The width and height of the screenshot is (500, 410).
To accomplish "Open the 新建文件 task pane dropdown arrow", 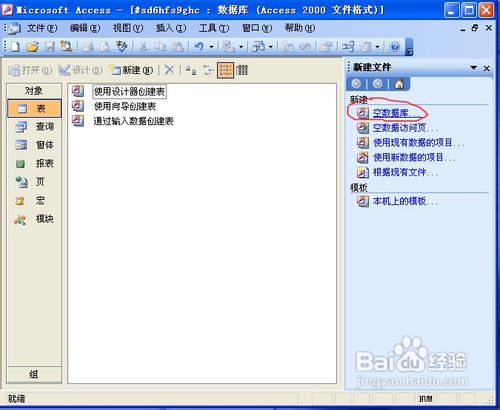I will point(473,68).
